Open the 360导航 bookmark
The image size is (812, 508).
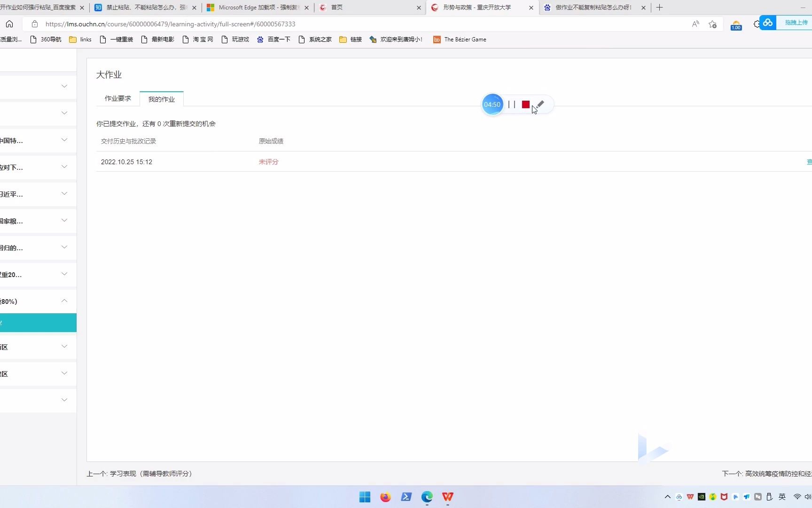46,40
